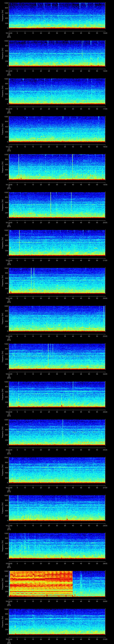Click the spectrogram panel starting at 16:20:00
114x644 pixels.
tap(57, 243)
